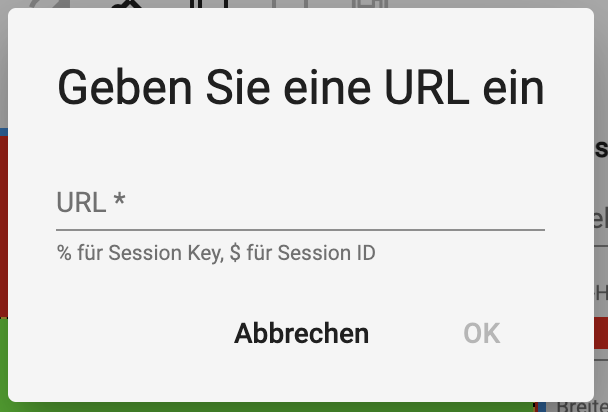The height and width of the screenshot is (412, 608).
Task: Focus the URL input field
Action: pyautogui.click(x=301, y=202)
